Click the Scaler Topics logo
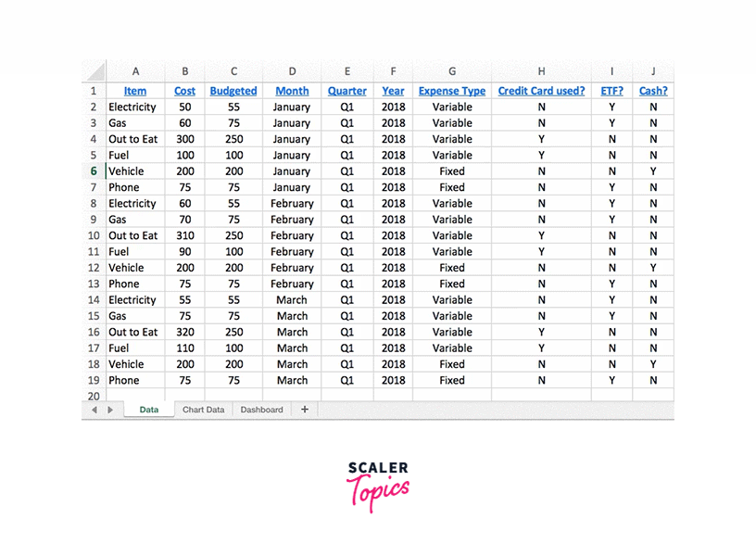This screenshot has height=556, width=756. point(378,486)
